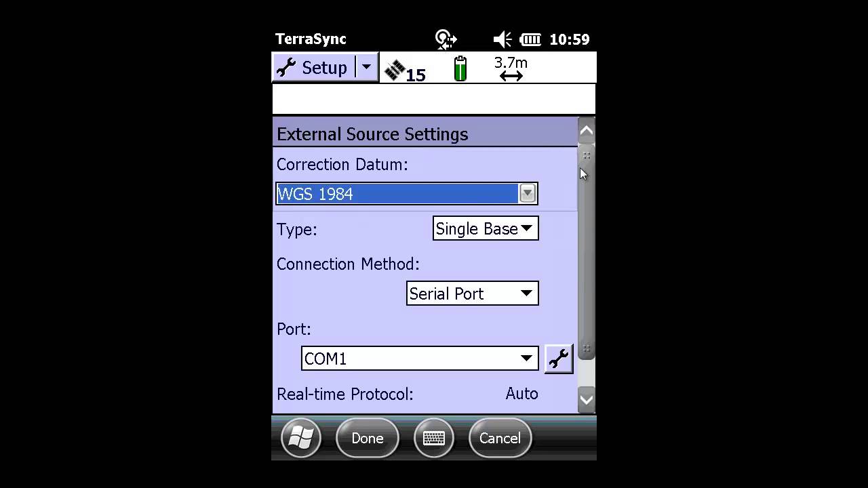The height and width of the screenshot is (488, 868).
Task: Click the TerraSync title text
Action: pos(311,39)
